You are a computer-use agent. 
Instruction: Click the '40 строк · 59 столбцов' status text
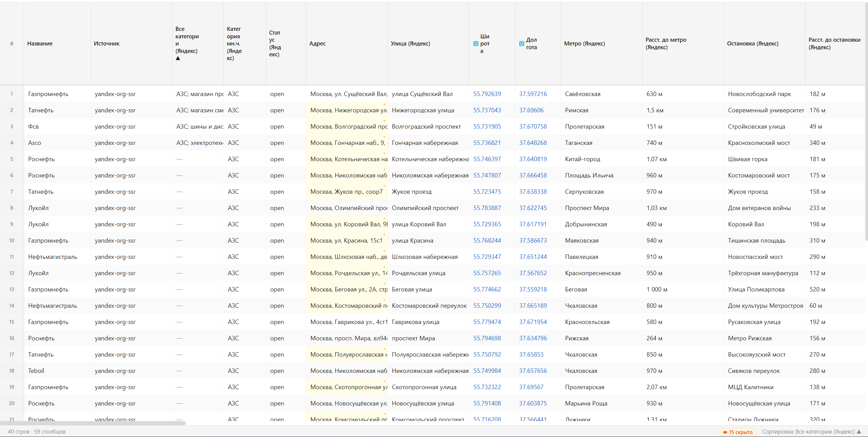coord(37,432)
